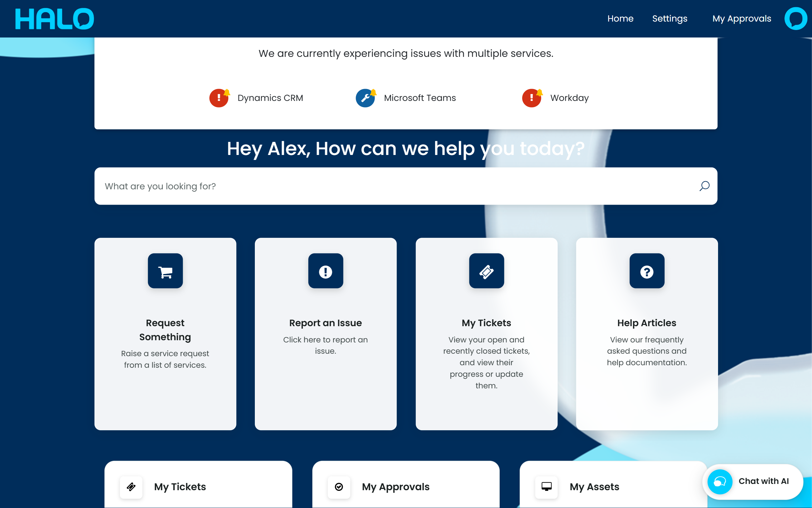
Task: Click 'Raise a service request' description text
Action: point(165,359)
